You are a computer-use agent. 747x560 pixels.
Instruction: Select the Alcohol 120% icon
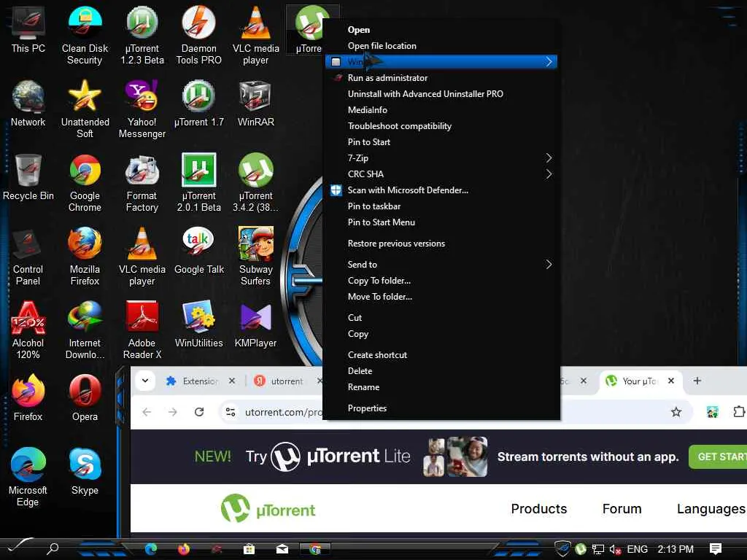(x=28, y=330)
